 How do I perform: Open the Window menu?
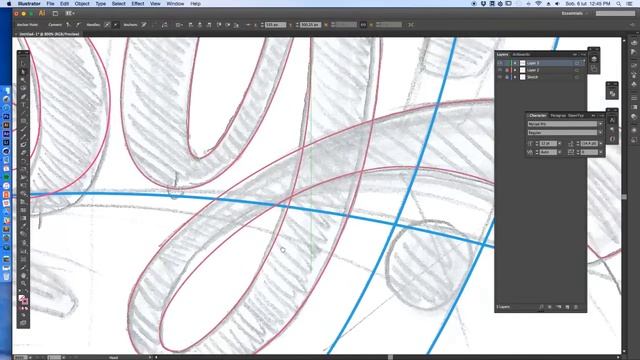pyautogui.click(x=175, y=3)
